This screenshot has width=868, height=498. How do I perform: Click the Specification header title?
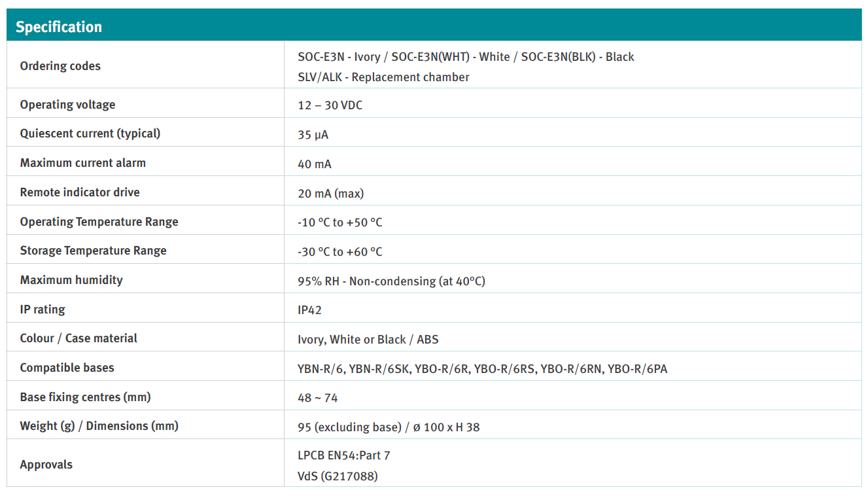point(59,27)
